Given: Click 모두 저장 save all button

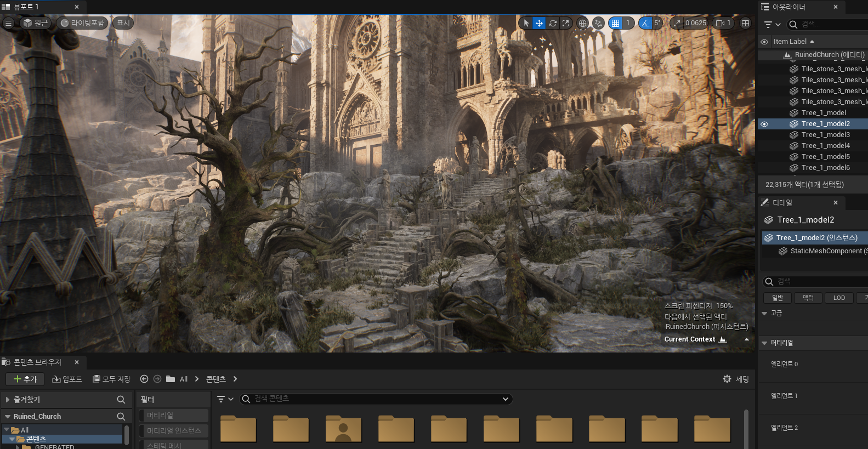Looking at the screenshot, I should (x=112, y=379).
